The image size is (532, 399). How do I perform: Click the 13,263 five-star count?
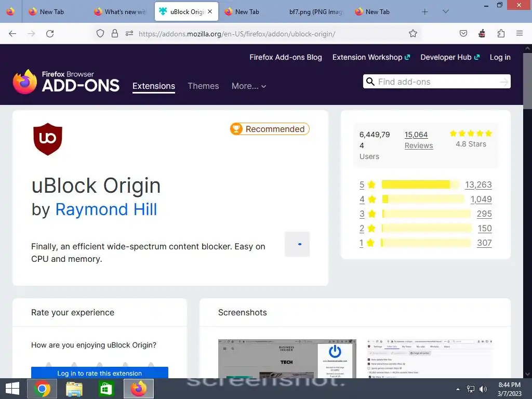coord(478,184)
